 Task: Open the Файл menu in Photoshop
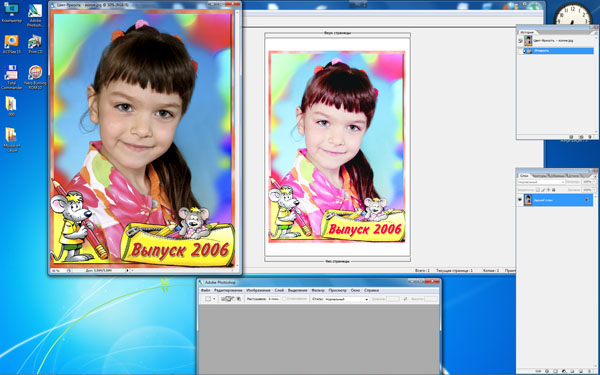click(x=205, y=291)
